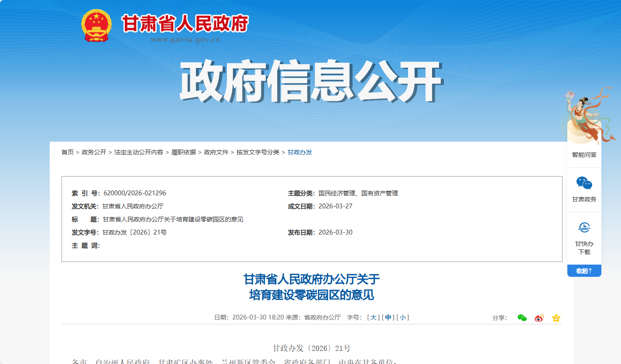
Task: Share article via Weibo icon
Action: point(539,318)
